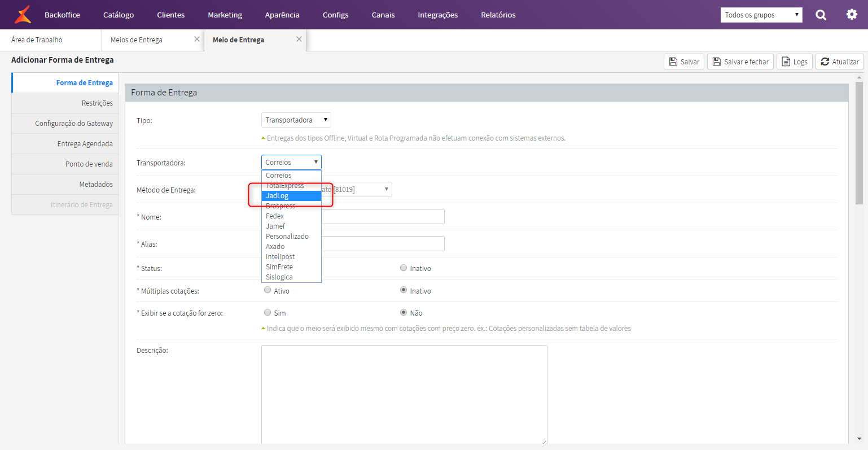This screenshot has width=868, height=450.
Task: Choose JadLog in the dropdown list
Action: [291, 196]
